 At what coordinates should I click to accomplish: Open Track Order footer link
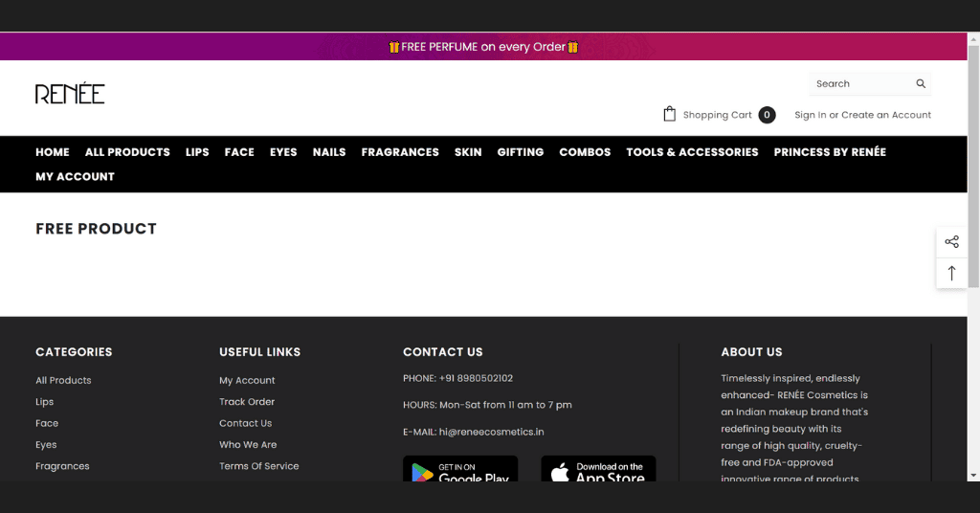[x=247, y=402]
